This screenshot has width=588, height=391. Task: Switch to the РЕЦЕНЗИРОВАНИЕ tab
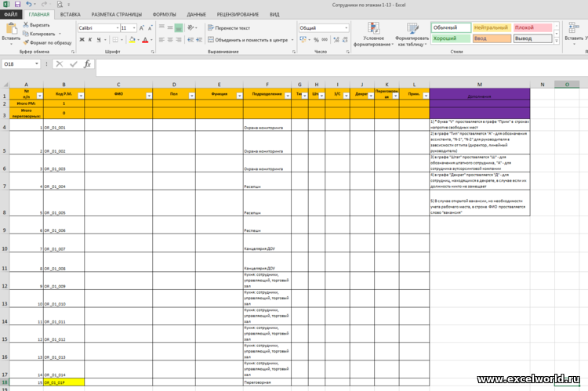click(238, 14)
